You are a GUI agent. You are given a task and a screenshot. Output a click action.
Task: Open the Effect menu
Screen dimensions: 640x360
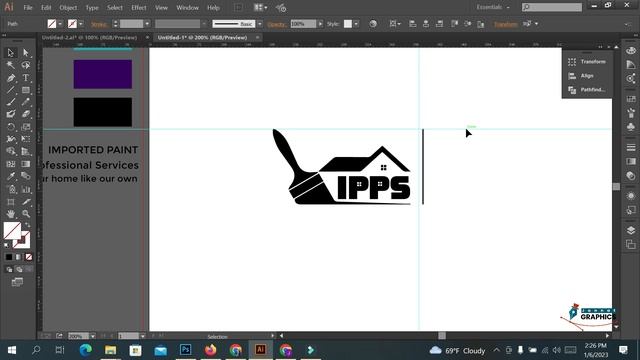pyautogui.click(x=139, y=8)
